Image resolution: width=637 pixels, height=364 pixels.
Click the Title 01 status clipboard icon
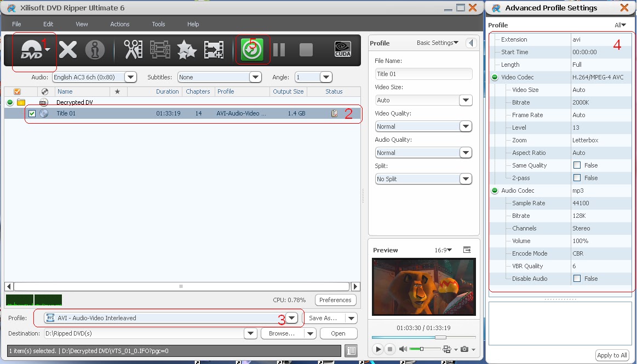pos(334,114)
